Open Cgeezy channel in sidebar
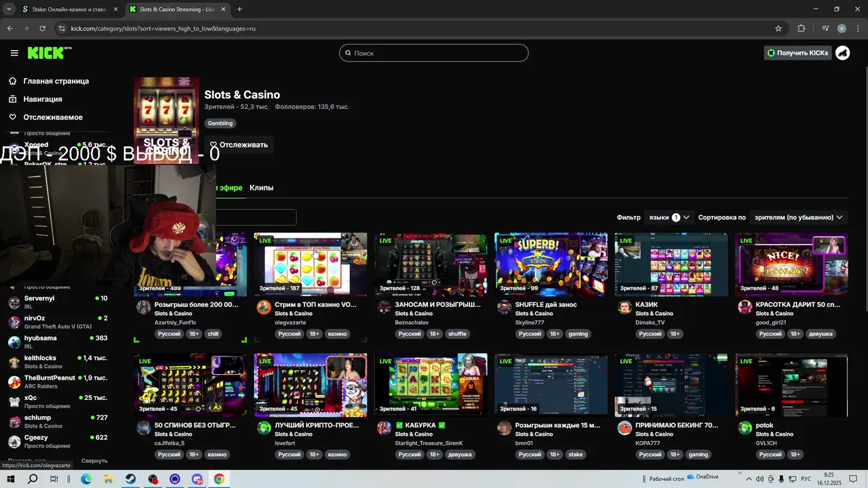 point(58,441)
